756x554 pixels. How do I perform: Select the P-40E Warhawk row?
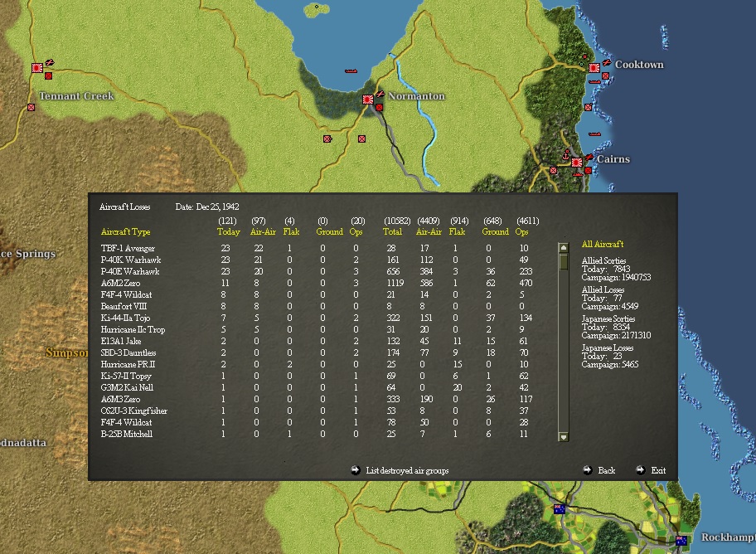pyautogui.click(x=318, y=271)
